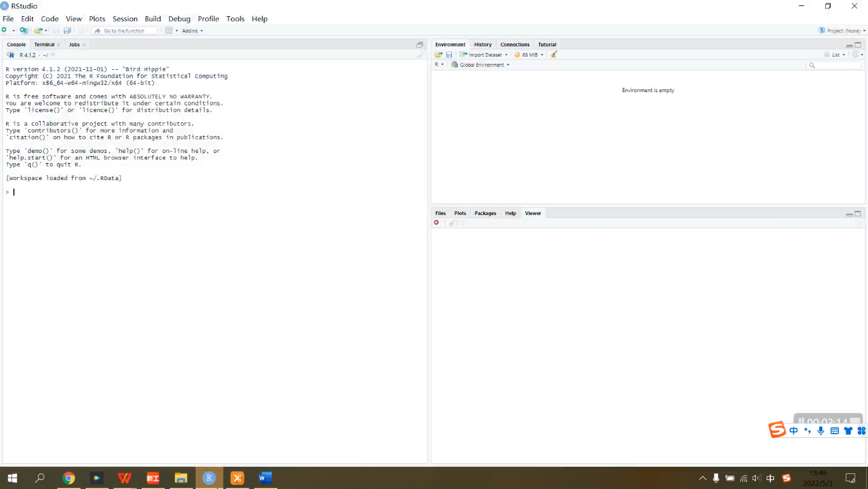
Task: Maximize the Viewer pane
Action: [x=858, y=213]
